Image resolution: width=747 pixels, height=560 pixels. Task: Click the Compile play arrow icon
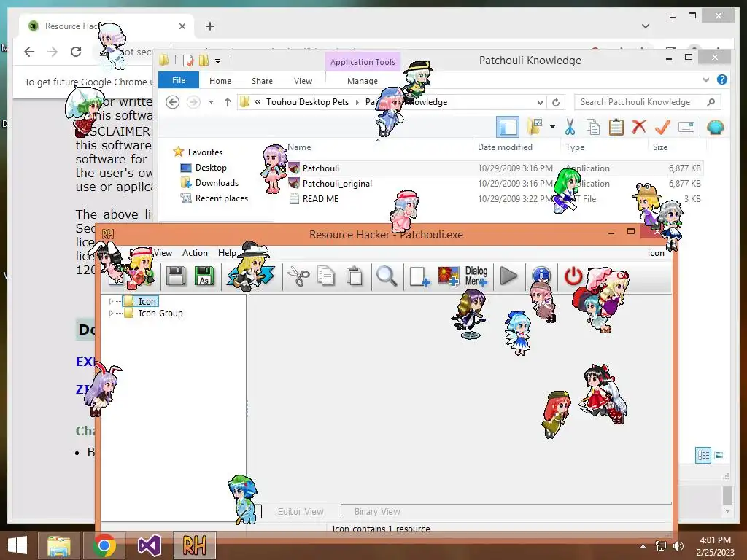pyautogui.click(x=508, y=276)
